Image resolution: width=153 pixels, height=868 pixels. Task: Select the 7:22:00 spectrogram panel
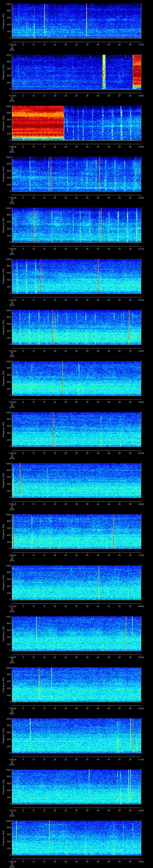tap(76, 327)
